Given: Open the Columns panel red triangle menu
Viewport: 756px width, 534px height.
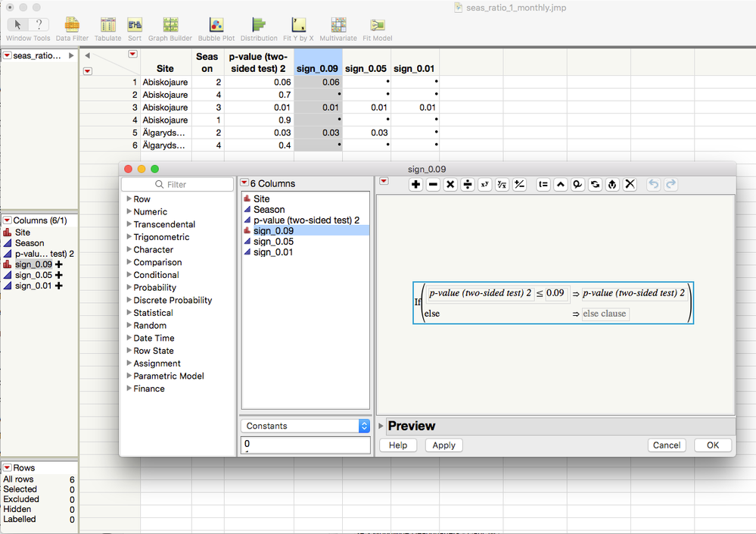Looking at the screenshot, I should click(8, 220).
